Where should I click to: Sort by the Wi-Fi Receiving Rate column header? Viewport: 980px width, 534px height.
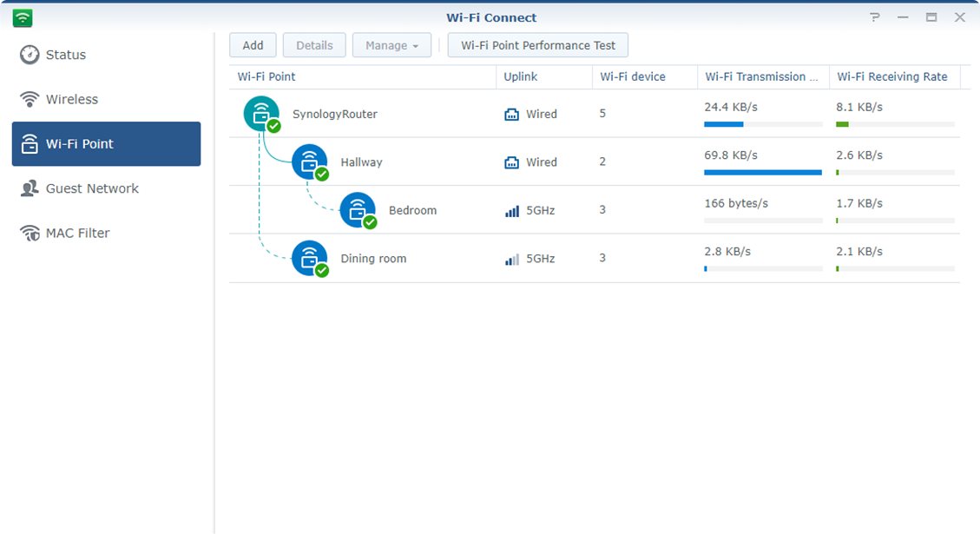coord(892,76)
